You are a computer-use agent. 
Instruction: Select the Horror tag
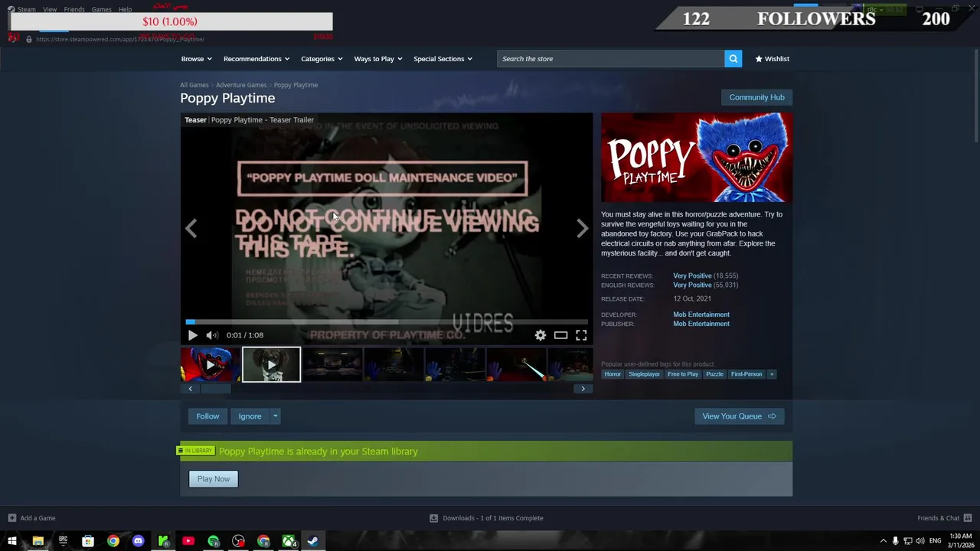[612, 374]
